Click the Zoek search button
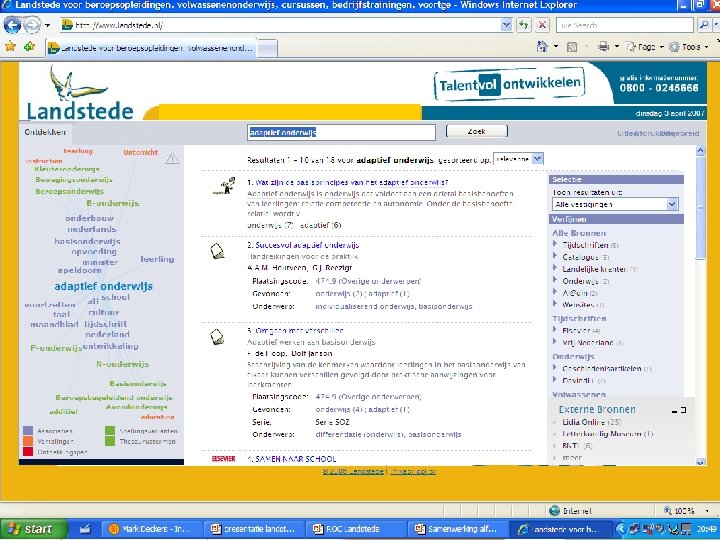The width and height of the screenshot is (720, 540). tap(477, 131)
